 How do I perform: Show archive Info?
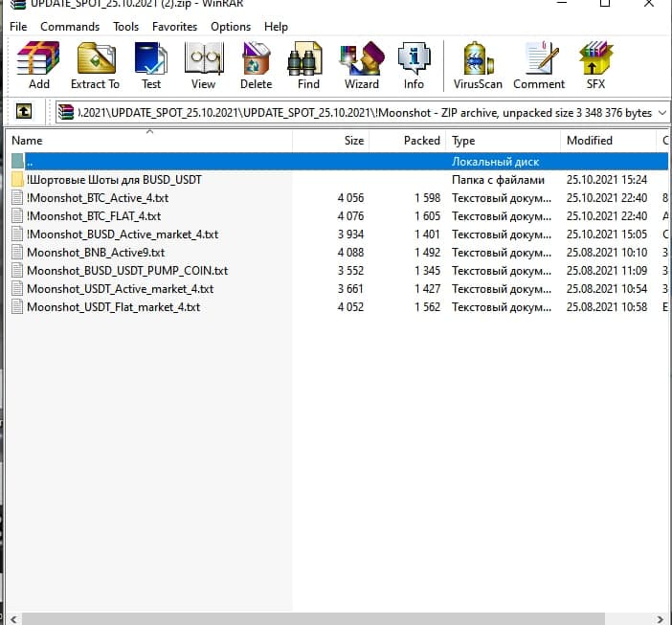414,65
